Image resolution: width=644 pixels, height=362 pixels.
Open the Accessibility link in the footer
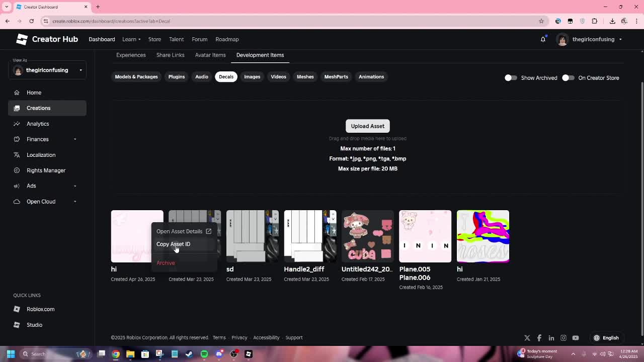pyautogui.click(x=266, y=337)
